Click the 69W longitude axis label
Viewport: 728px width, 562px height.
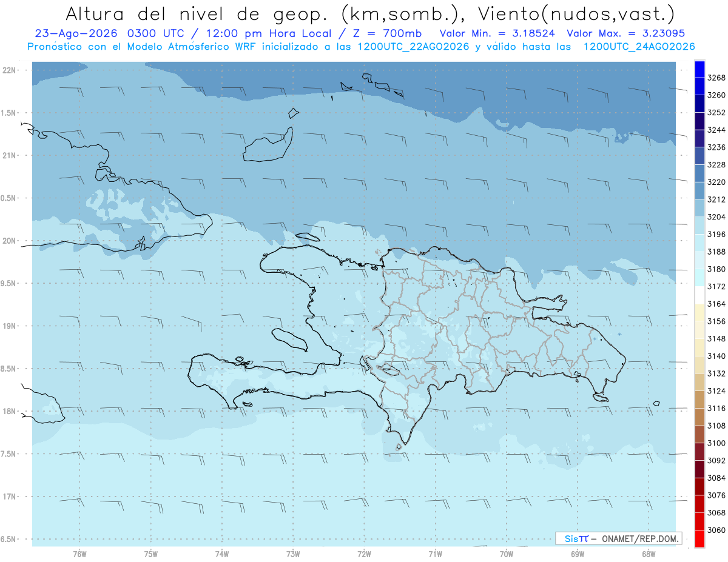click(578, 554)
